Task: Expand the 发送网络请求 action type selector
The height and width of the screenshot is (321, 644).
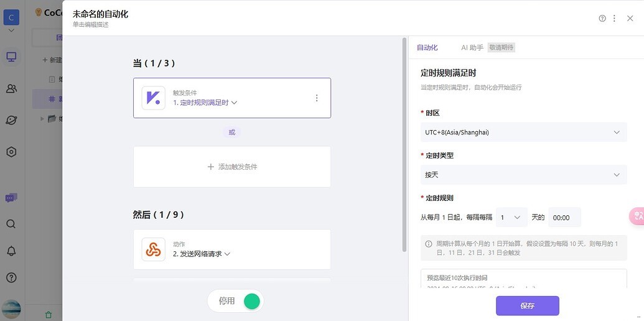Action: (x=202, y=254)
